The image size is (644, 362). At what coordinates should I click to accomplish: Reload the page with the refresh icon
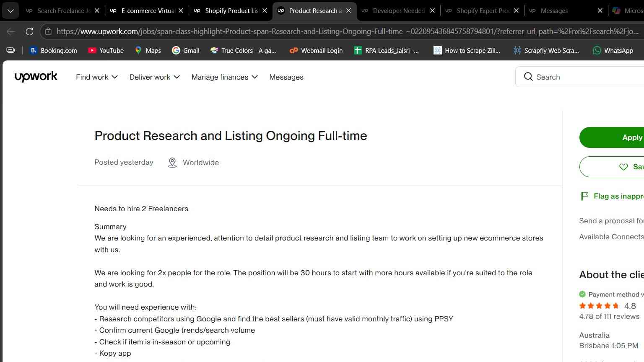pyautogui.click(x=29, y=31)
